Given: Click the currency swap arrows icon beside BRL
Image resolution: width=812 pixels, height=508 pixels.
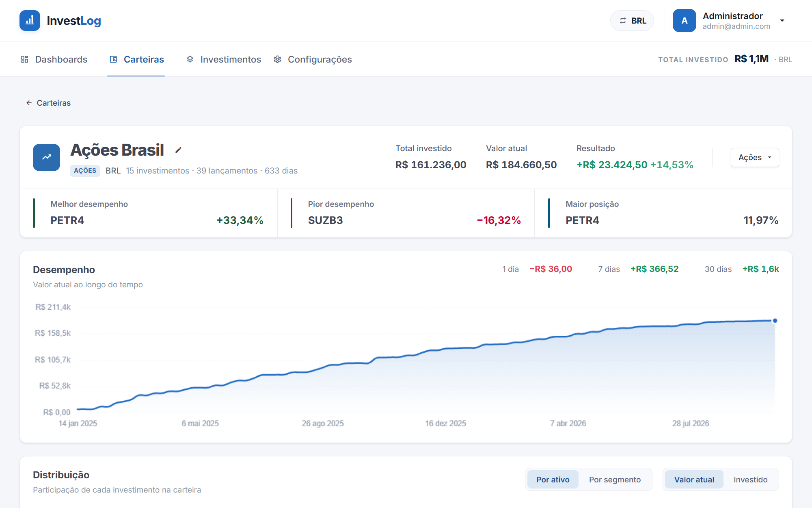Looking at the screenshot, I should (623, 21).
